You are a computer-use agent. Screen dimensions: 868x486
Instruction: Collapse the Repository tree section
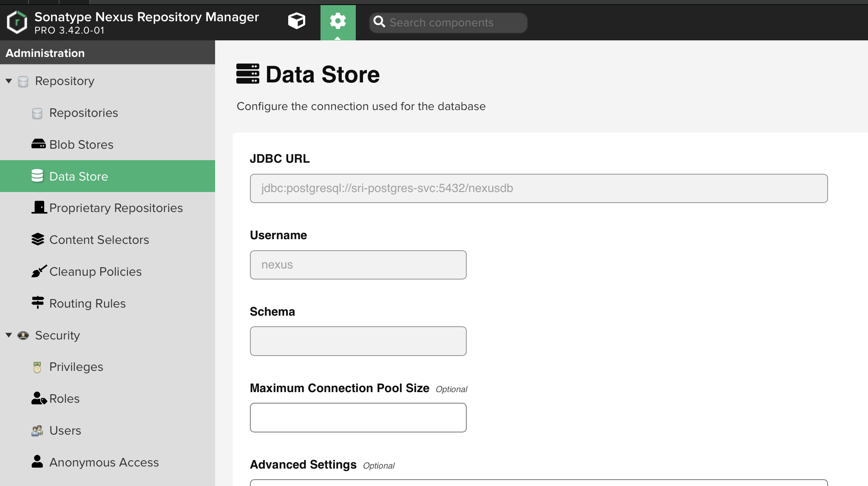tap(9, 81)
